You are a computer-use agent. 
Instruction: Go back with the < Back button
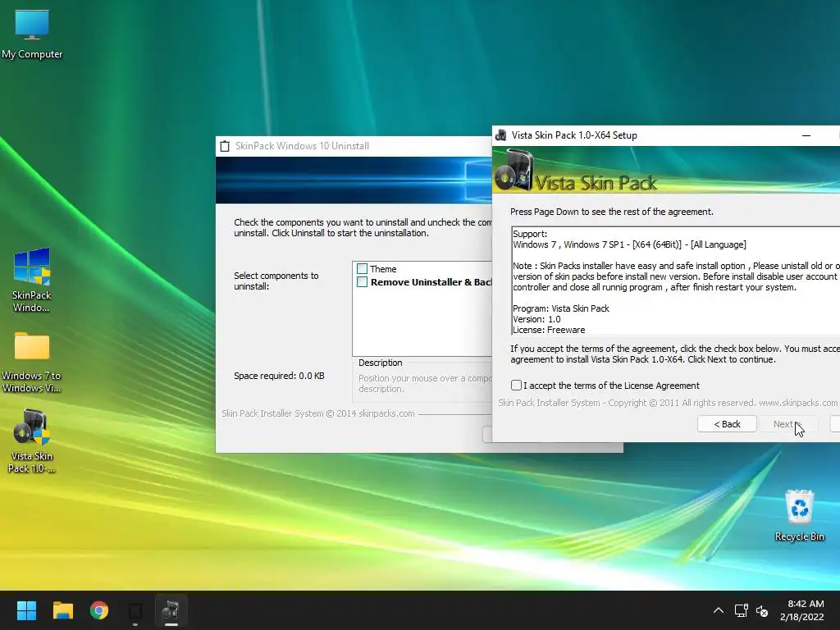(x=727, y=424)
